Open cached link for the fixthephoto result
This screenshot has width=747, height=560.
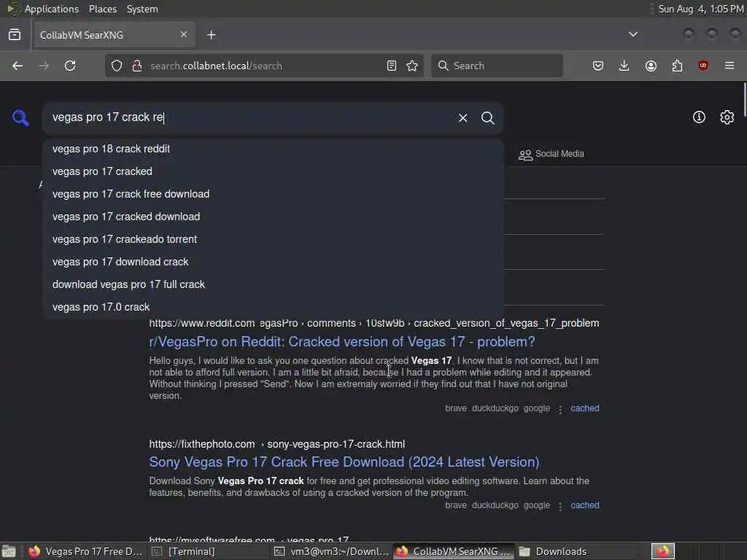click(584, 505)
